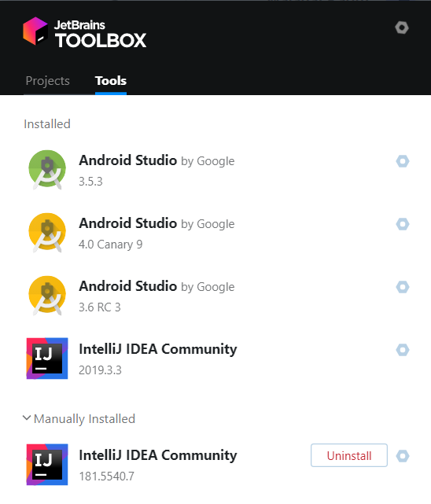This screenshot has width=431, height=504.
Task: Launch Android Studio 4.0 Canary 9 icon
Action: point(47,233)
